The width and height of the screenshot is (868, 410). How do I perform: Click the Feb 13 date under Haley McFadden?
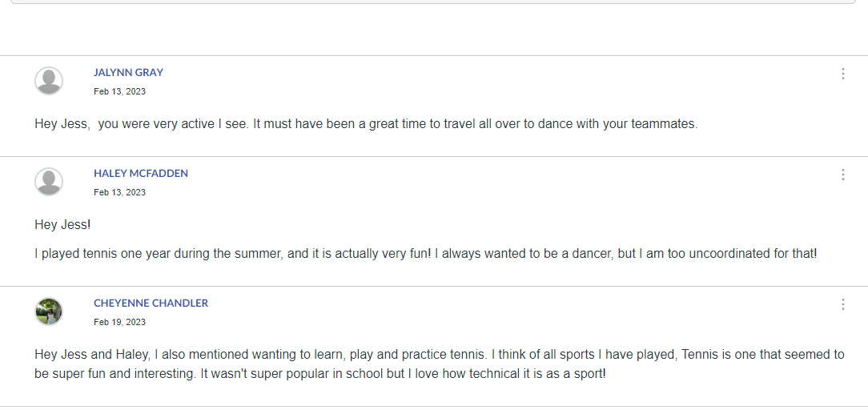(119, 192)
